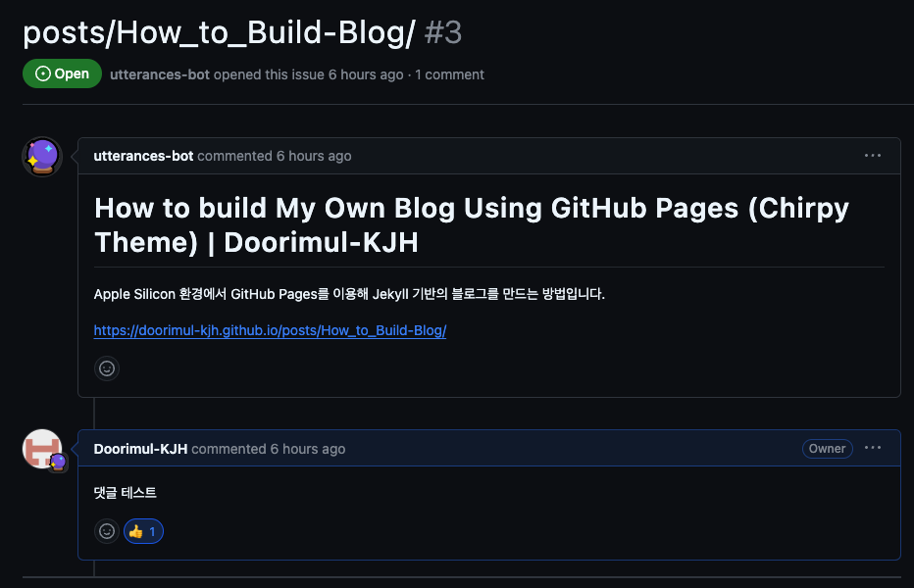The height and width of the screenshot is (588, 914).
Task: Open the kebab menu on utterances-bot's comment
Action: pos(872,155)
